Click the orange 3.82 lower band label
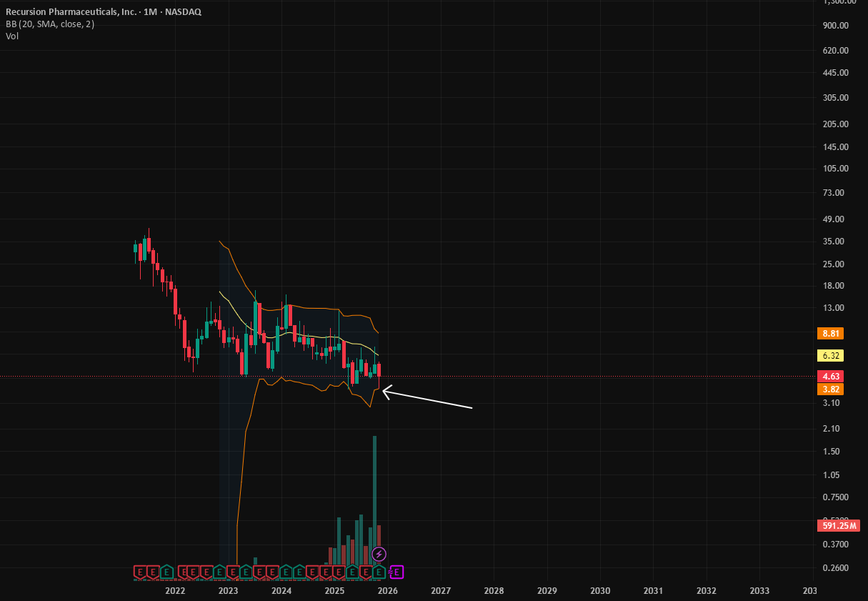This screenshot has width=868, height=601. (x=829, y=389)
